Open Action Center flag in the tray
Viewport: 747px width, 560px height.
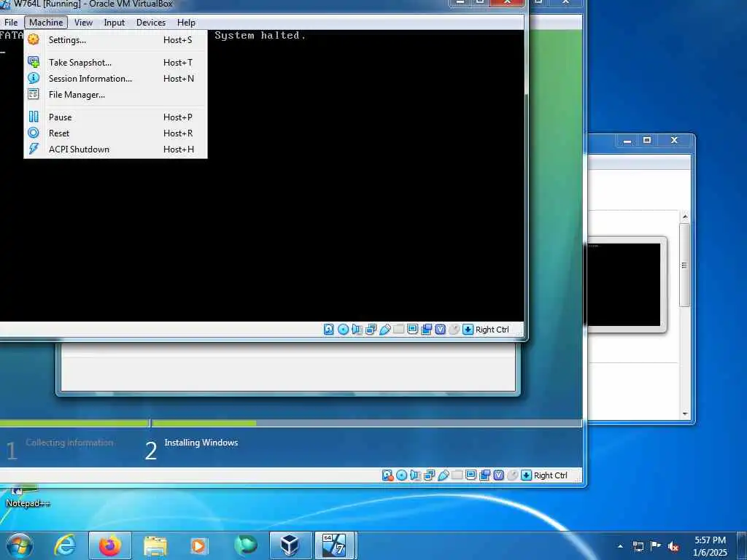tap(656, 546)
